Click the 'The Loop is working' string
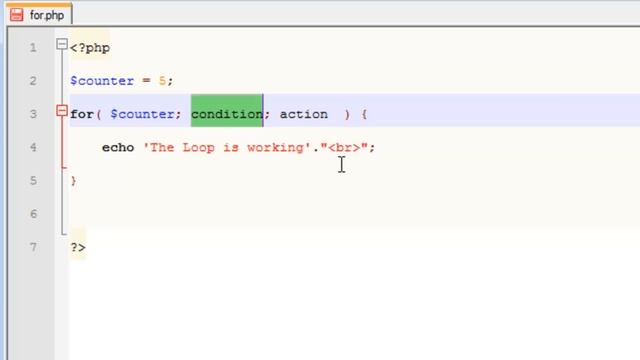640x360 pixels. [227, 147]
